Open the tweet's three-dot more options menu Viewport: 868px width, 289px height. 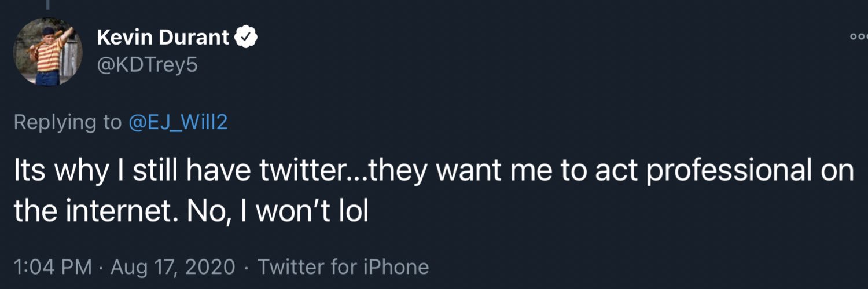(860, 38)
